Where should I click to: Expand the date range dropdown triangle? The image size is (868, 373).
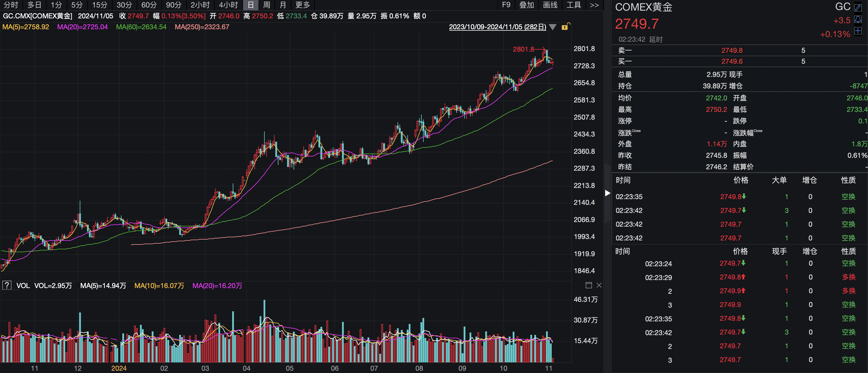(553, 27)
